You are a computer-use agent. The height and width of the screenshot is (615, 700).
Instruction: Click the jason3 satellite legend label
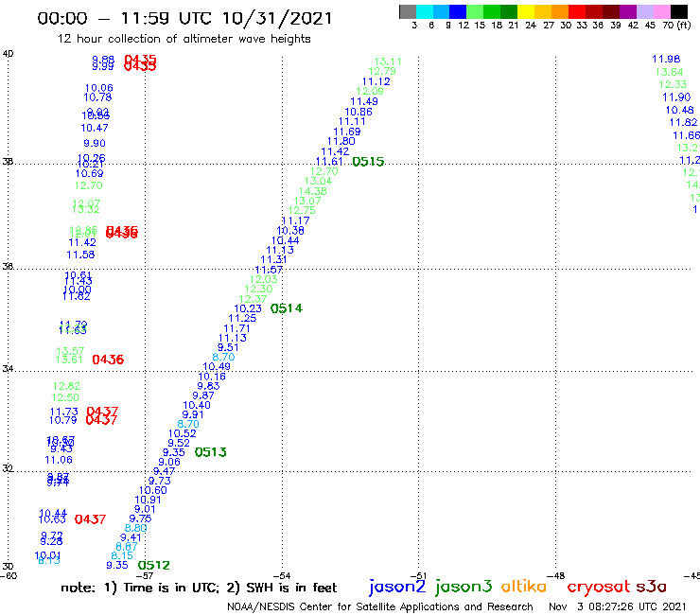[463, 587]
